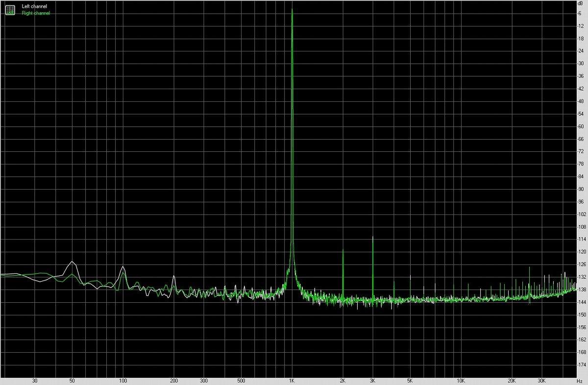Click the spectrum graph icon beside legend
588x385 pixels.
10,9
